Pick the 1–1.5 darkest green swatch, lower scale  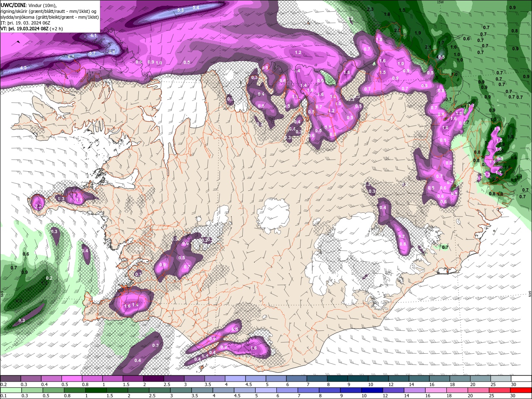tap(96, 390)
